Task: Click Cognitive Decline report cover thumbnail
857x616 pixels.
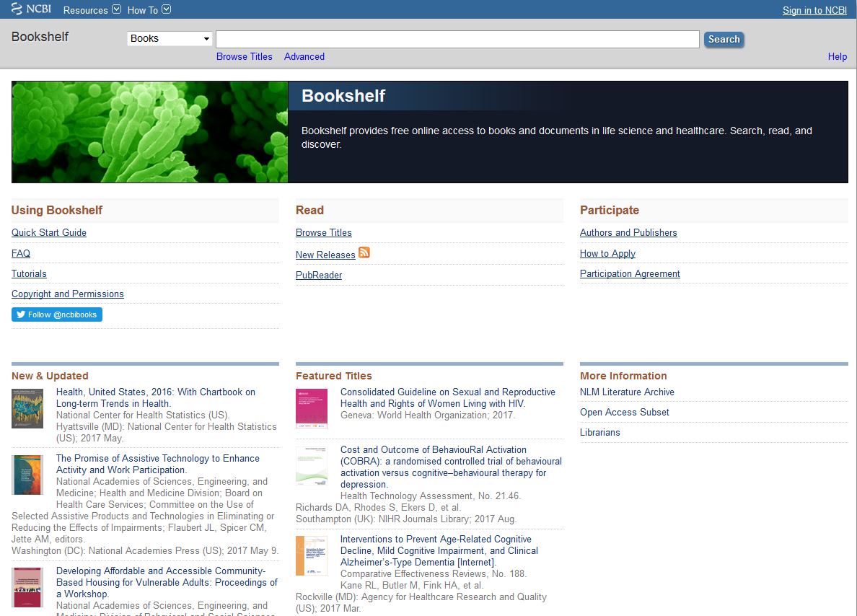Action: [x=312, y=555]
